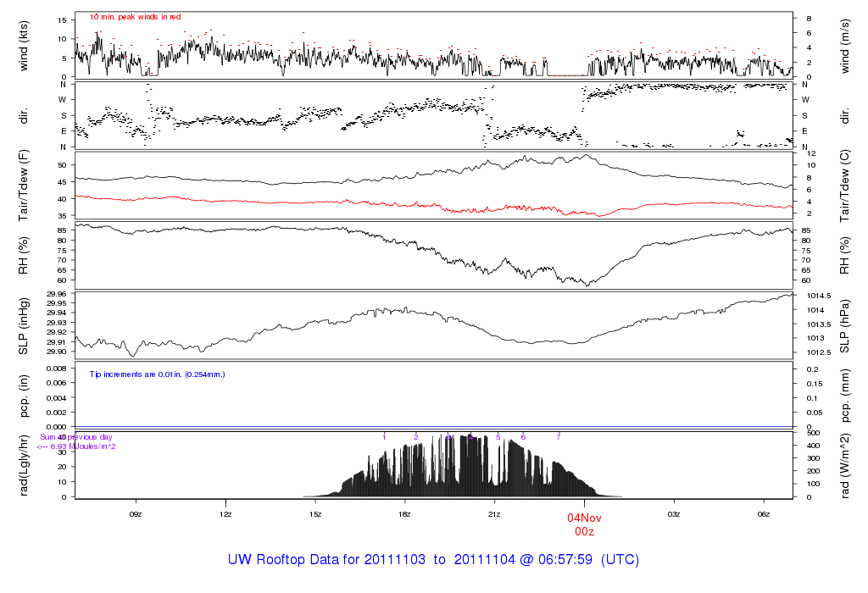The height and width of the screenshot is (593, 868).
Task: Select the 06z time axis label
Action: pyautogui.click(x=764, y=514)
